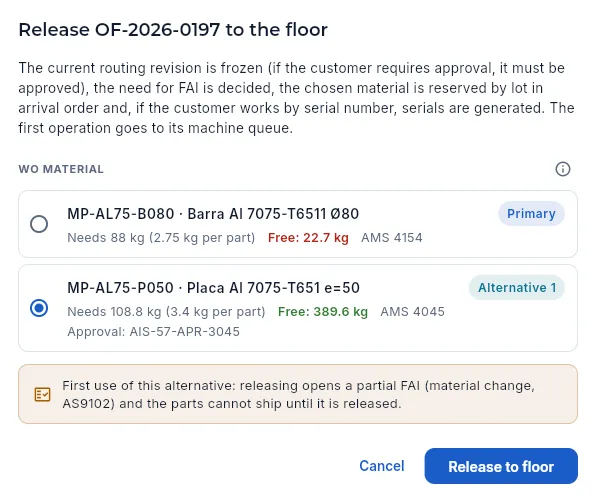
Task: Click the Release OF-2026-0197 dialog title
Action: coord(173,30)
